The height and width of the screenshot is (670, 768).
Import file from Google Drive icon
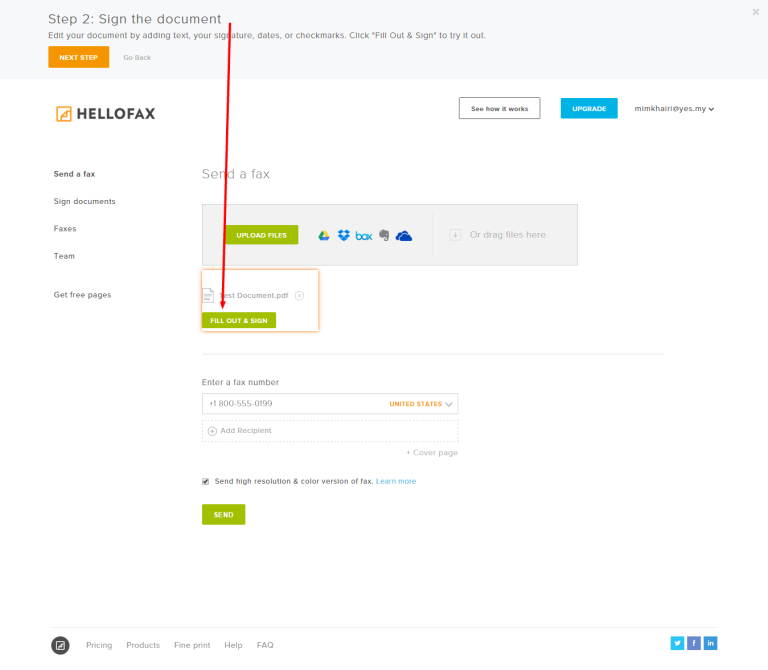pos(324,236)
